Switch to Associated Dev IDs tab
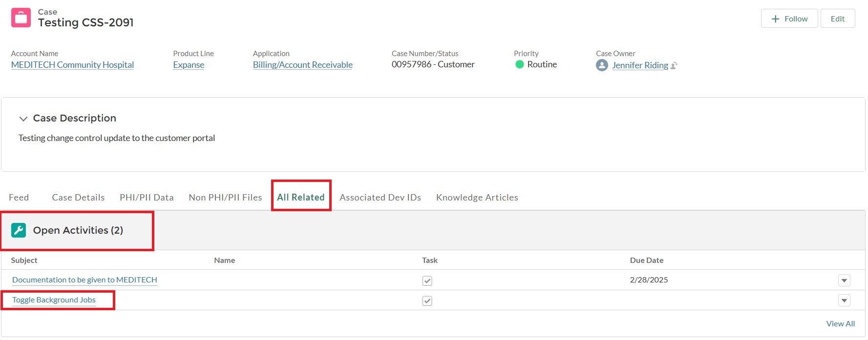The width and height of the screenshot is (868, 340). coord(380,198)
